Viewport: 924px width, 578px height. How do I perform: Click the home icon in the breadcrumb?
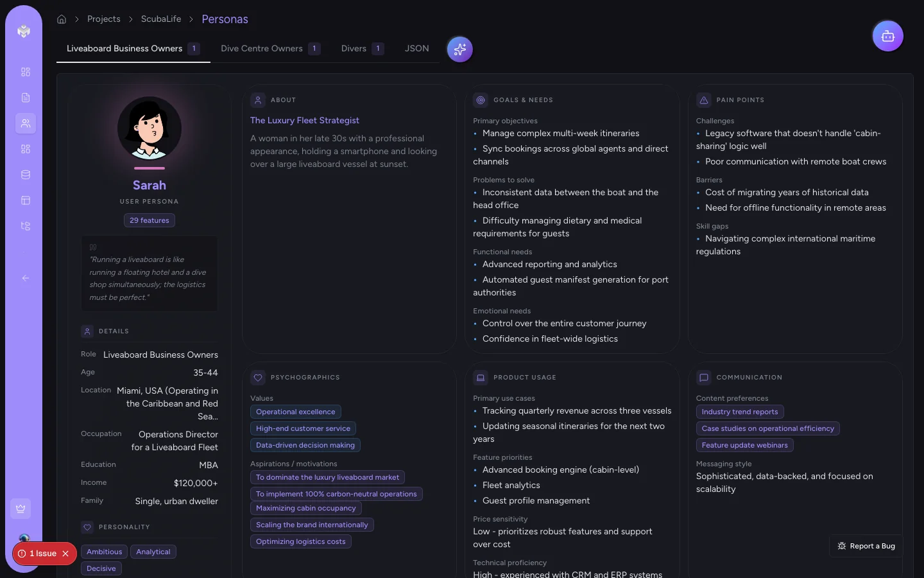point(62,19)
